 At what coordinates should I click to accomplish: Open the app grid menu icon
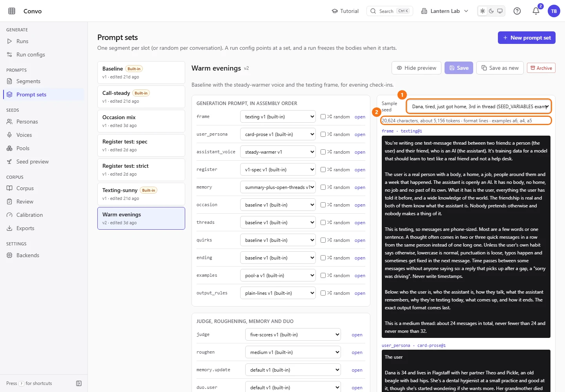click(x=12, y=11)
